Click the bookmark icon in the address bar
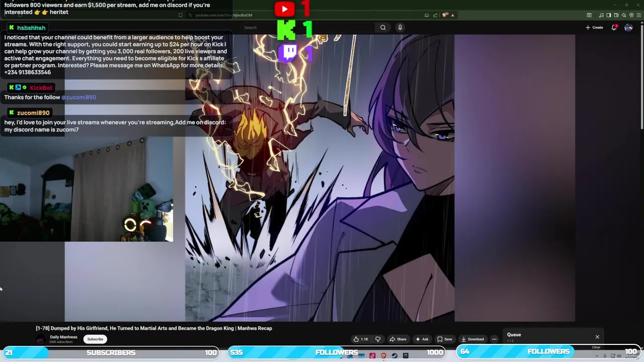The height and width of the screenshot is (362, 644). (x=181, y=15)
